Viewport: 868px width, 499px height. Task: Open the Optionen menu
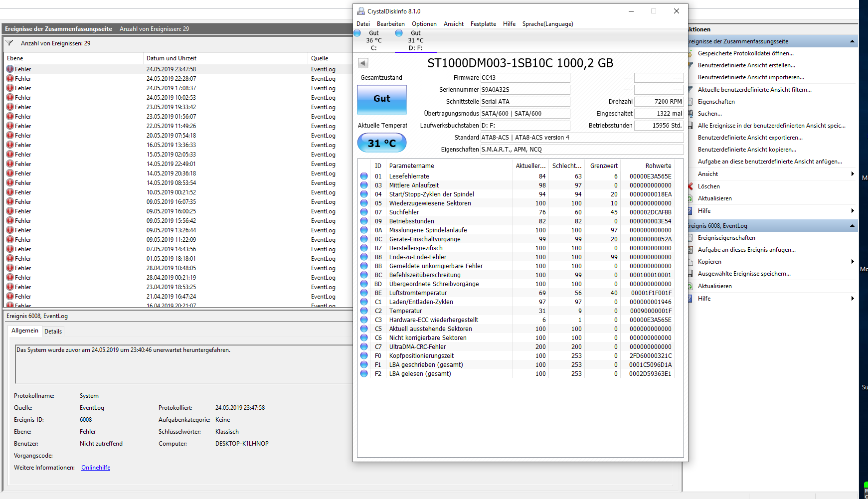424,24
